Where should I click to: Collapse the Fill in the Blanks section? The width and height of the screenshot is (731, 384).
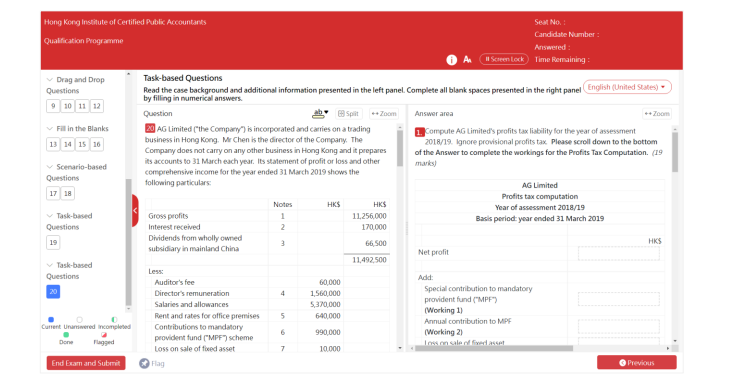[x=49, y=129]
